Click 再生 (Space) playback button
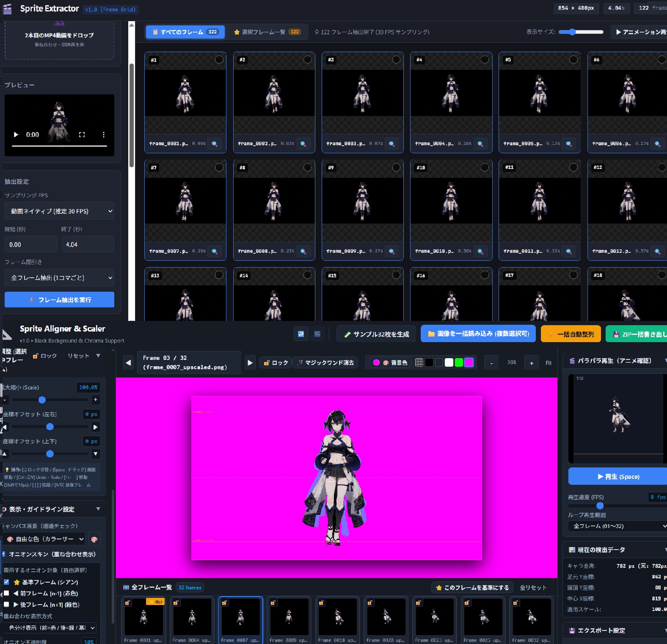 [x=618, y=476]
